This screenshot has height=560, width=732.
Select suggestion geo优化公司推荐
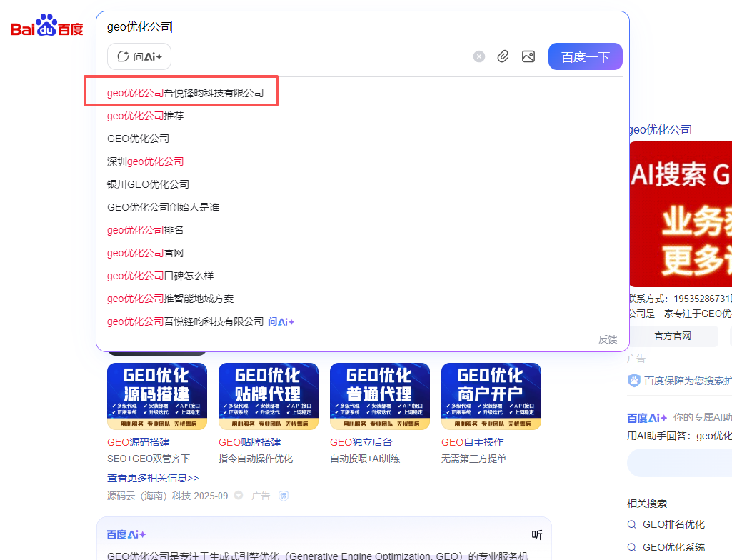point(145,116)
